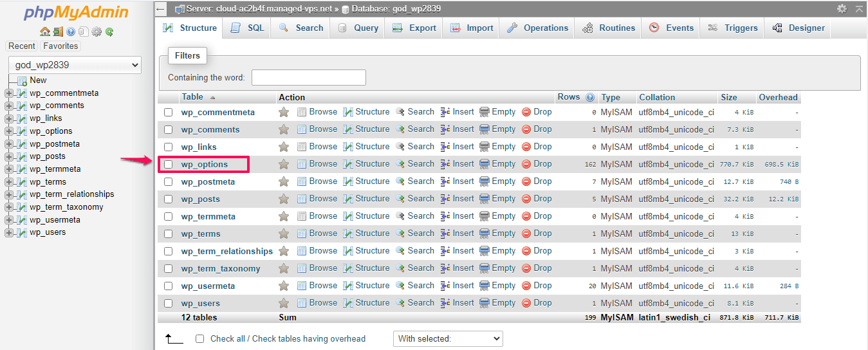Click the Rows column help icon

pyautogui.click(x=590, y=97)
